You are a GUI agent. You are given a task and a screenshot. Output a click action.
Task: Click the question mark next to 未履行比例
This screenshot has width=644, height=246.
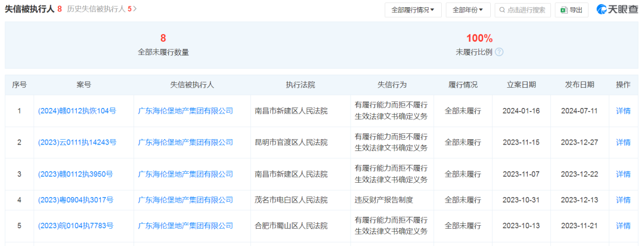(x=499, y=52)
